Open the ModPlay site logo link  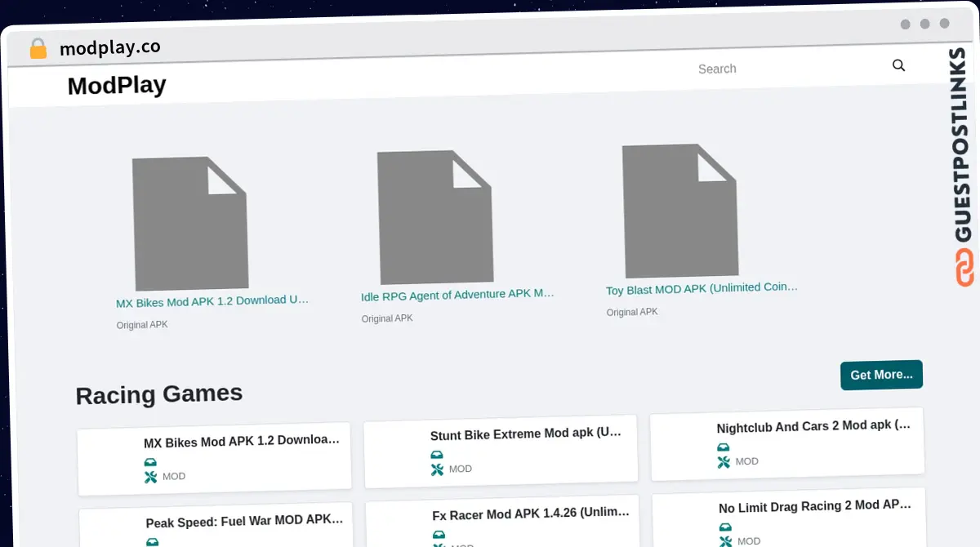pos(117,85)
